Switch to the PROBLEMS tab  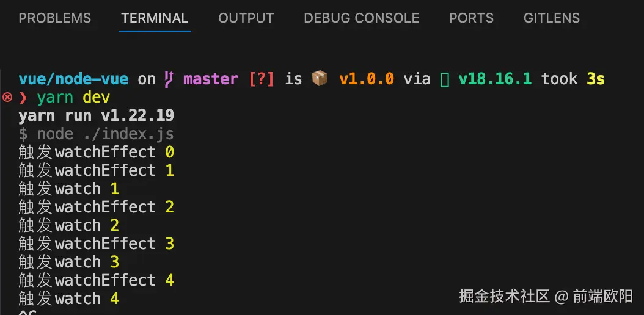coord(54,18)
